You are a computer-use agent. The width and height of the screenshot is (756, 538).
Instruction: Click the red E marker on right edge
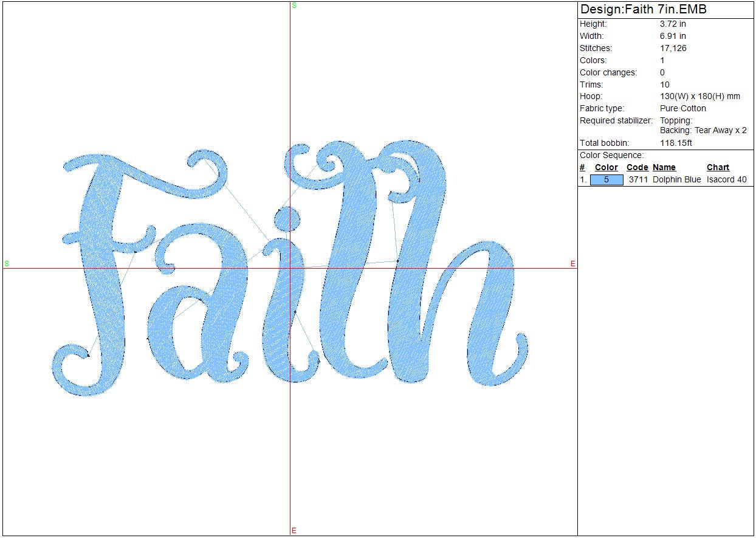click(x=572, y=263)
